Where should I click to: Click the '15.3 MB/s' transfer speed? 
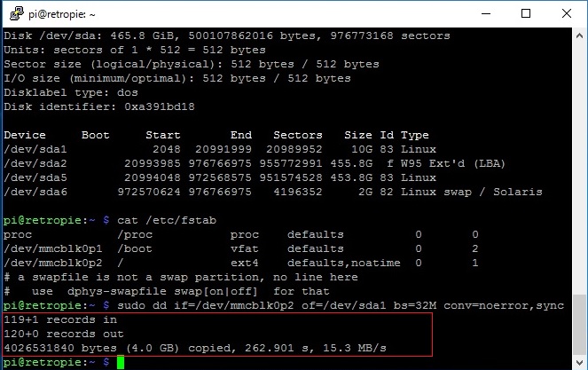[x=355, y=348]
